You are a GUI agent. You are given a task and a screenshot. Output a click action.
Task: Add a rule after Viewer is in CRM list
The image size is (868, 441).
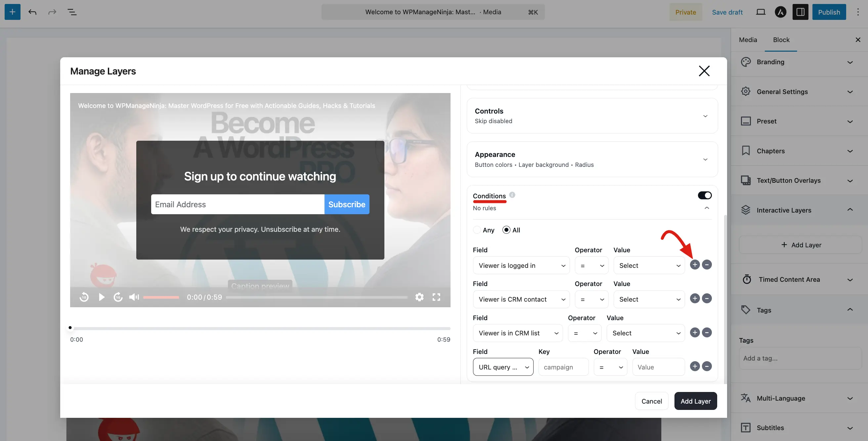coord(695,332)
